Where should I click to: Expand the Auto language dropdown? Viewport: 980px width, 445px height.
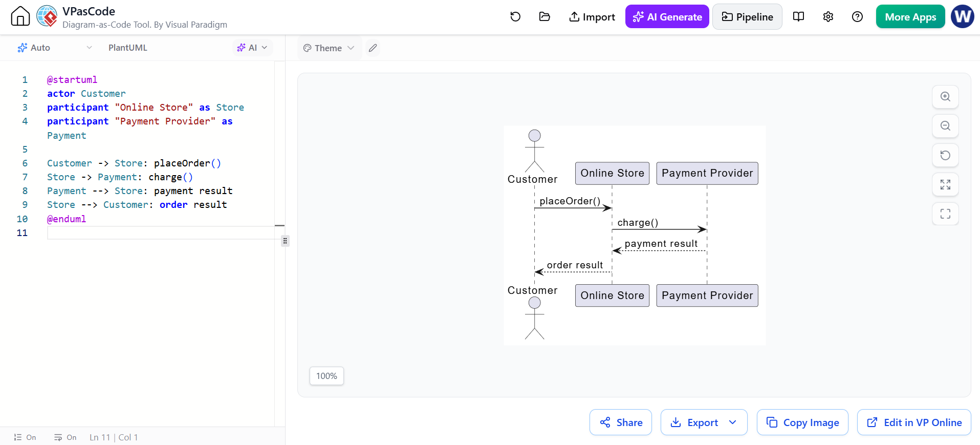[55, 48]
